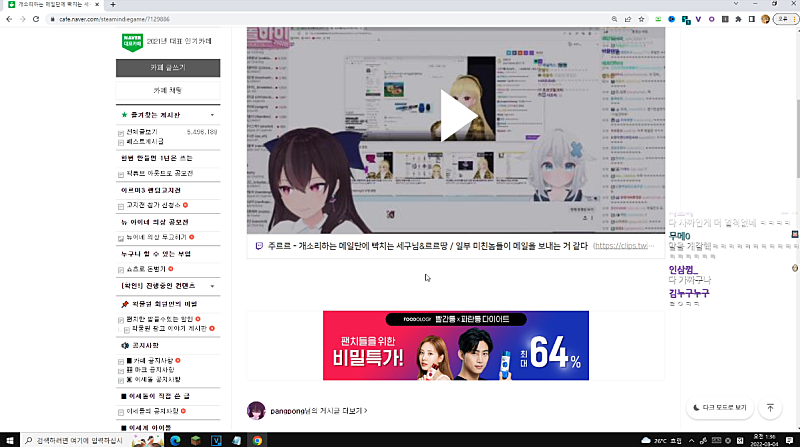Reload the page with the refresh icon
Image resolution: width=800 pixels, height=447 pixels.
tap(36, 19)
